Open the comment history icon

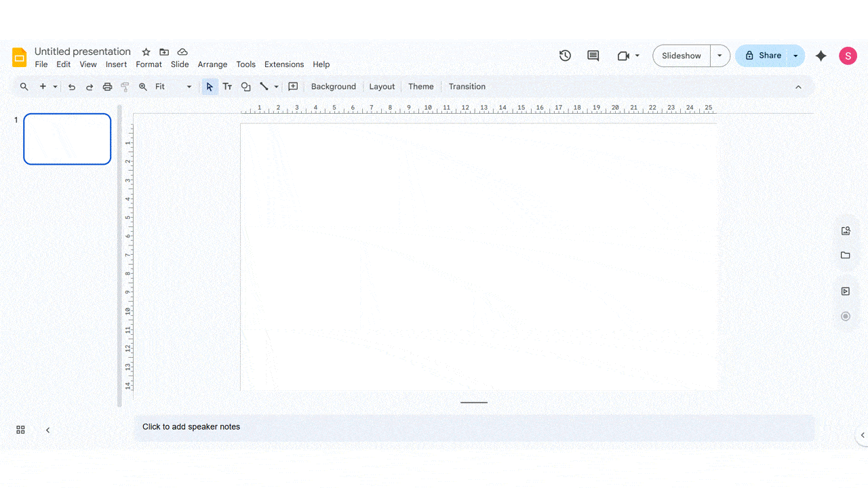pos(592,56)
